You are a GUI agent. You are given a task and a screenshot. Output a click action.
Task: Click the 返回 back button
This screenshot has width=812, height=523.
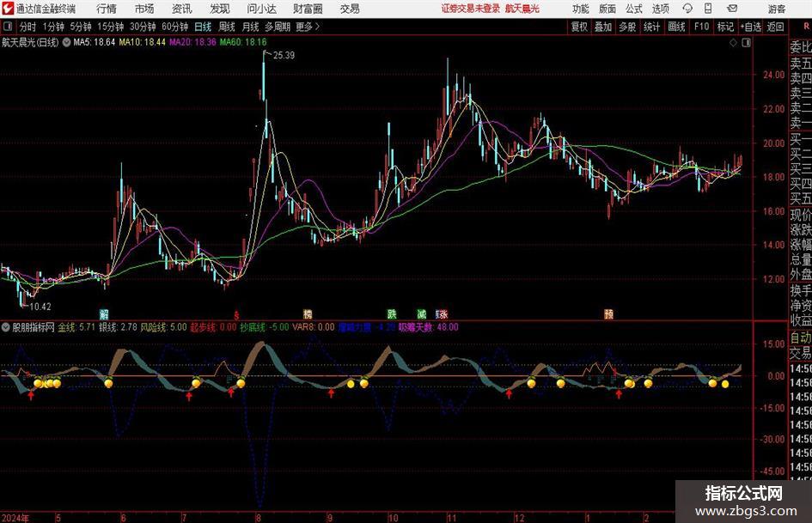point(775,27)
